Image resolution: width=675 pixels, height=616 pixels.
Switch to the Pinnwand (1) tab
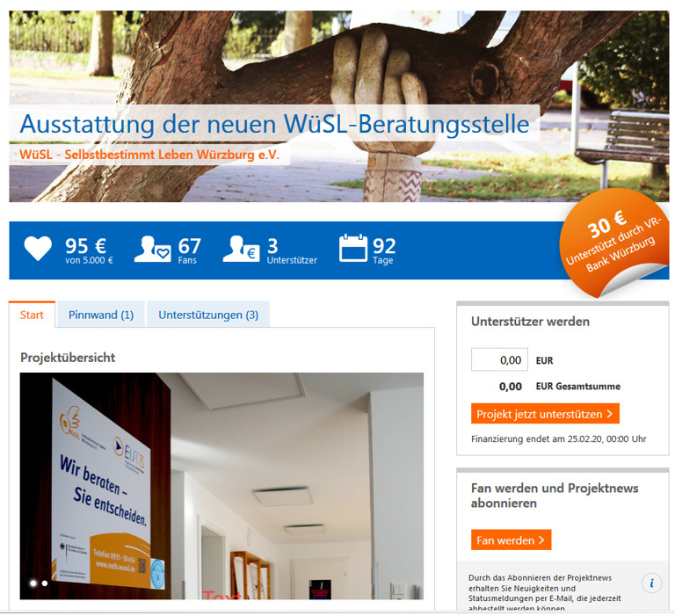coord(101,315)
